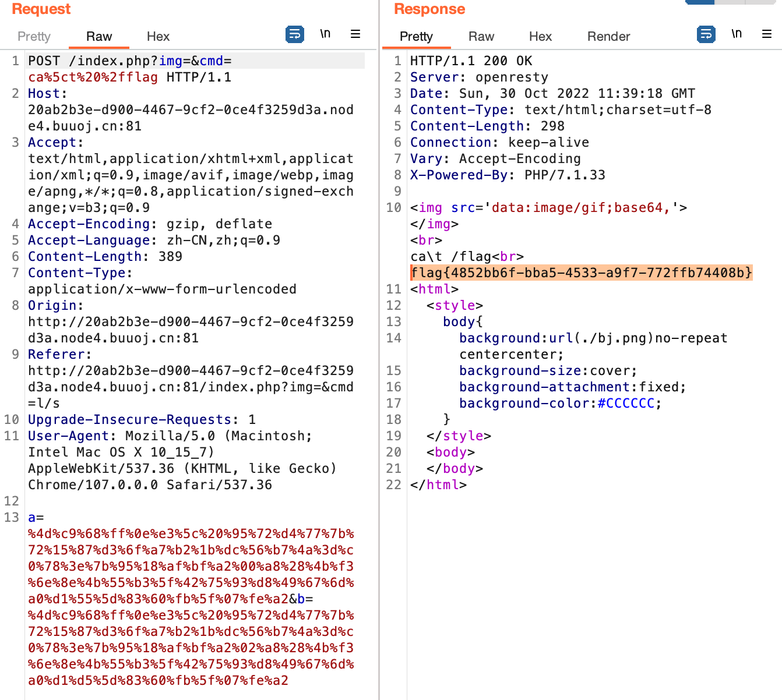782x700 pixels.
Task: Click the opening <style> tag in response
Action: 455,305
